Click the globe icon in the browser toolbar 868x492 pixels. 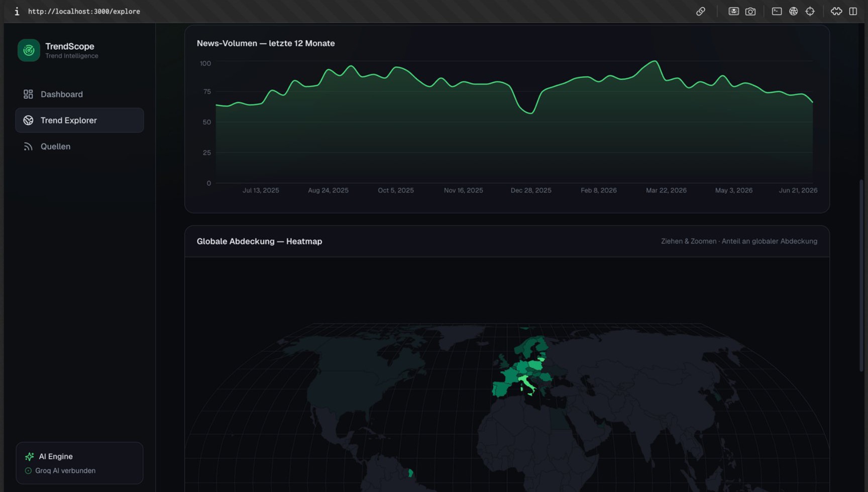793,11
